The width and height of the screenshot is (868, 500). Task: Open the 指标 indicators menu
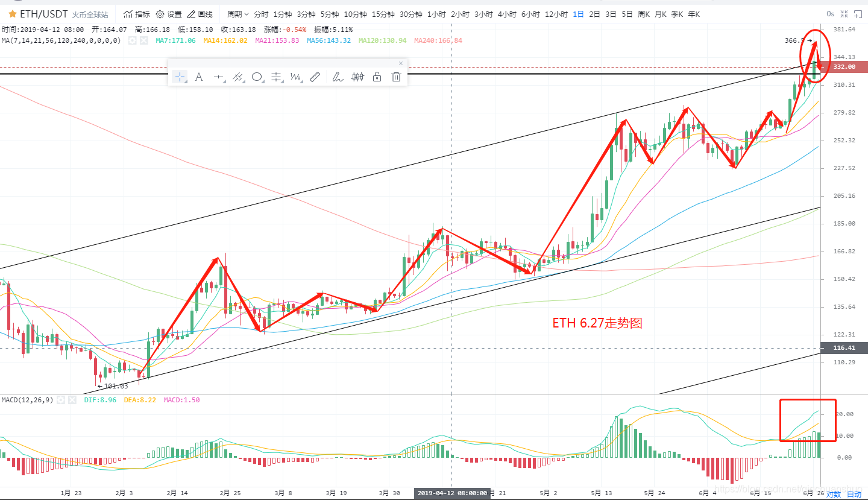[x=137, y=14]
